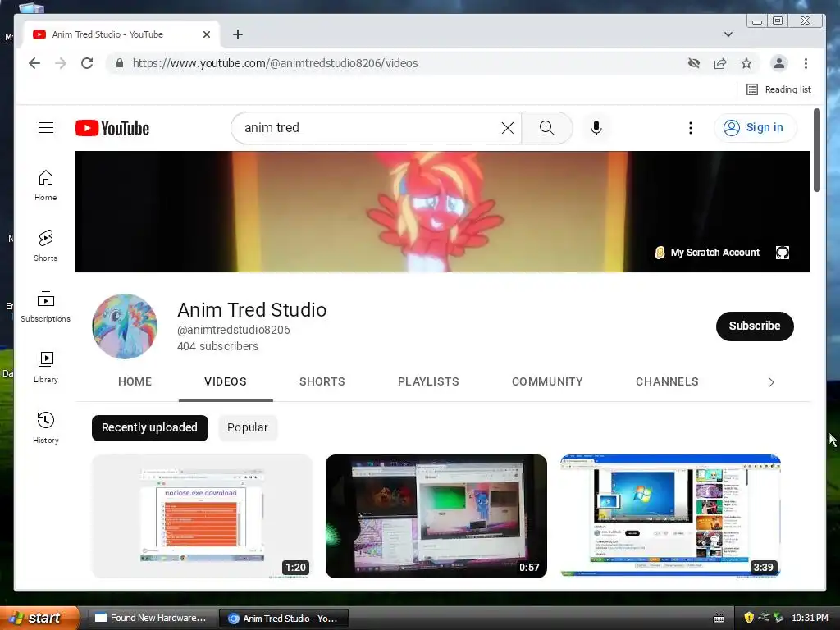Open Home in the sidebar

point(46,185)
